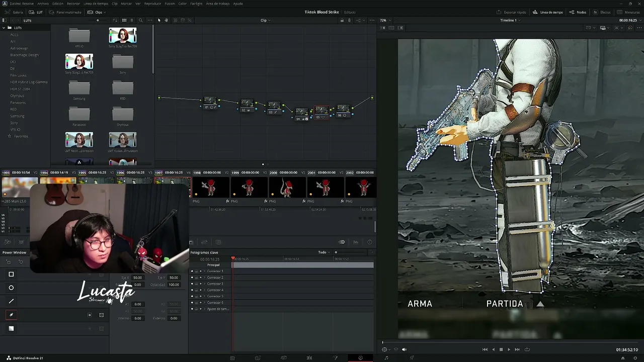644x362 pixels.
Task: Open the viewer 72% zoom dropdown
Action: tap(385, 20)
